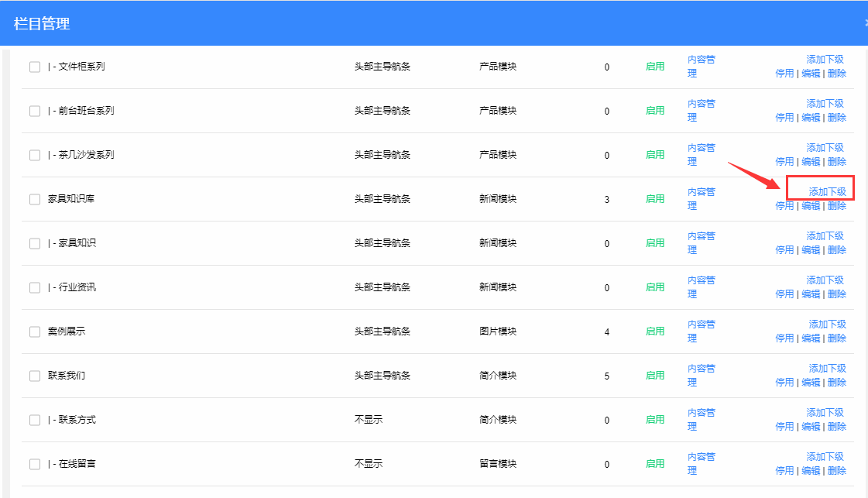Click 启用 status in 行业资讯 row

click(655, 287)
